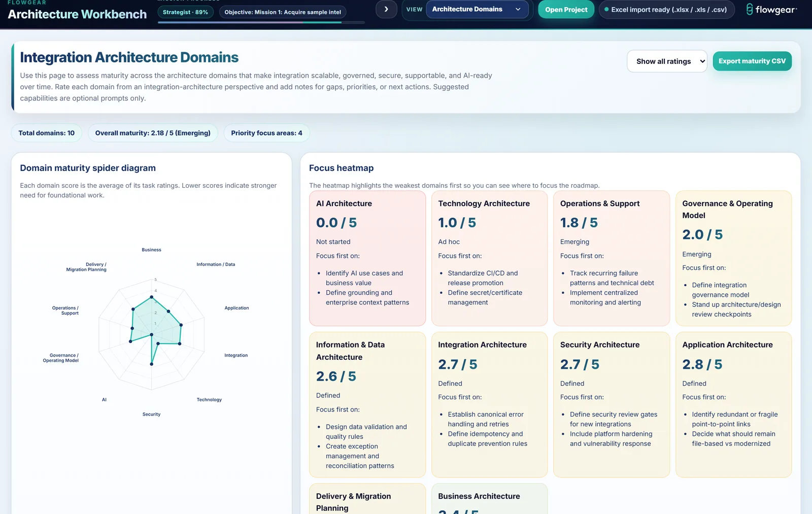Click the Objective Mission 1 pill

[x=283, y=12]
